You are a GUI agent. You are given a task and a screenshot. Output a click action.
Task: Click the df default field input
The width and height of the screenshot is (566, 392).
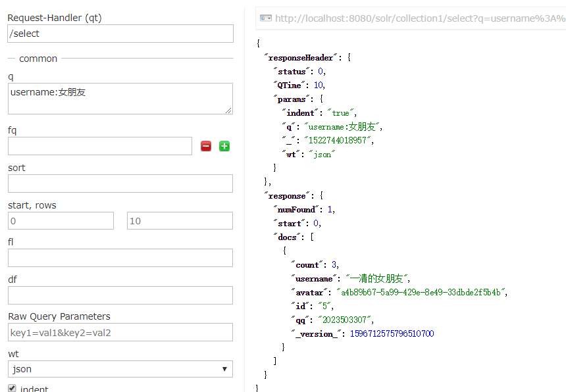(x=120, y=295)
